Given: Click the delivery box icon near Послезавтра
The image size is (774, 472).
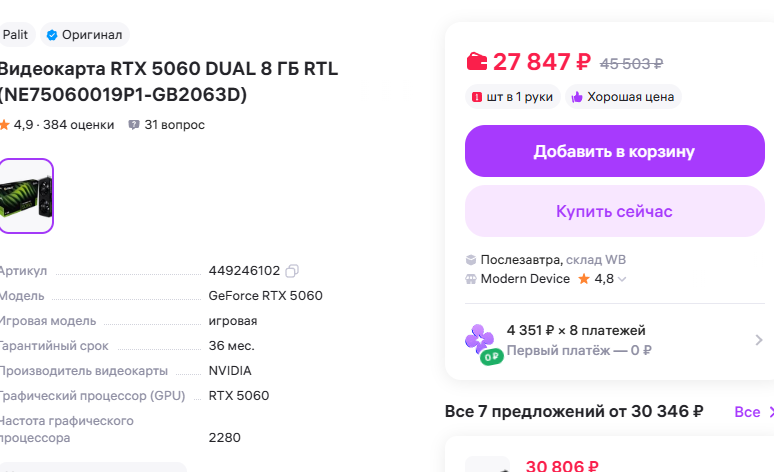Looking at the screenshot, I should pos(472,260).
